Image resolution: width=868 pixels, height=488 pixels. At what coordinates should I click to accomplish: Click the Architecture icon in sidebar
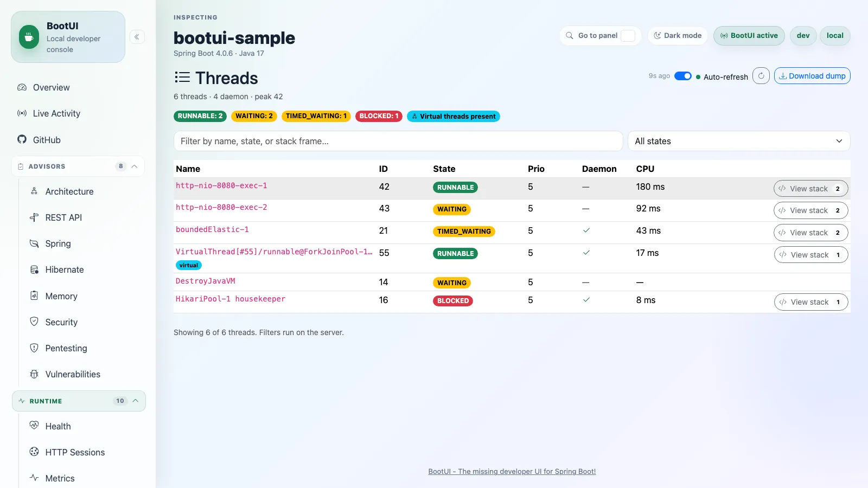[x=34, y=191]
